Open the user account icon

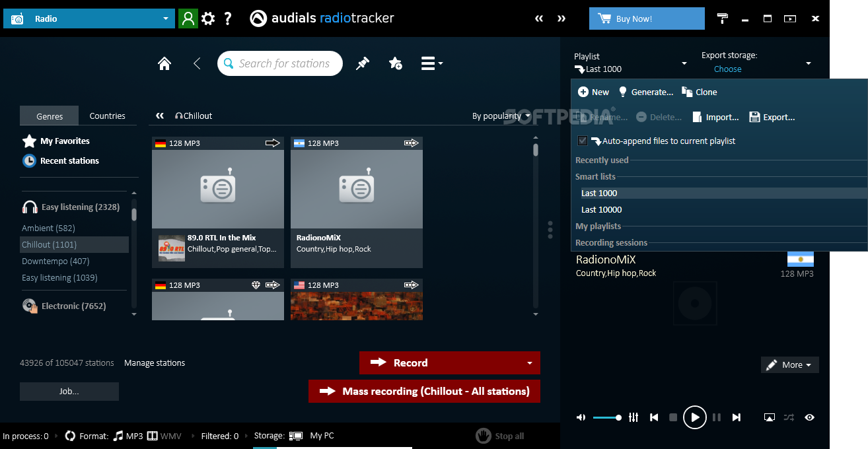point(188,18)
